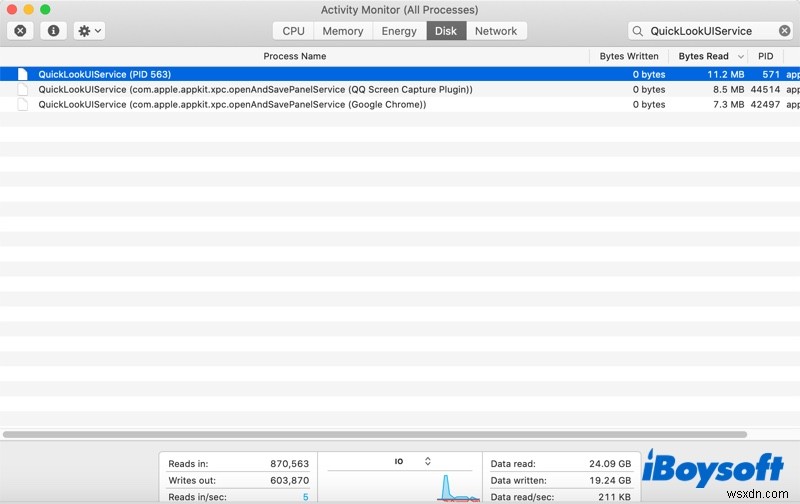
Task: Click 0 bytes written for PID 563 row
Action: coord(649,74)
